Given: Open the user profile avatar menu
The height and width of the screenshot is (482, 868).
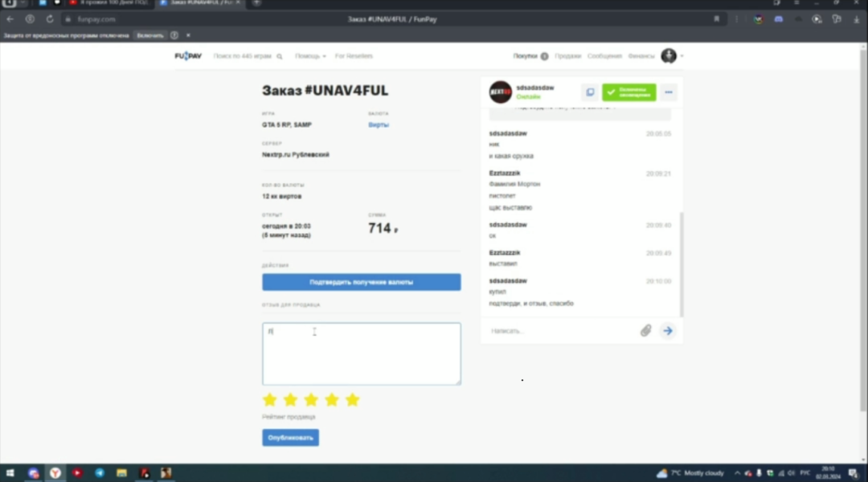Looking at the screenshot, I should pos(669,55).
